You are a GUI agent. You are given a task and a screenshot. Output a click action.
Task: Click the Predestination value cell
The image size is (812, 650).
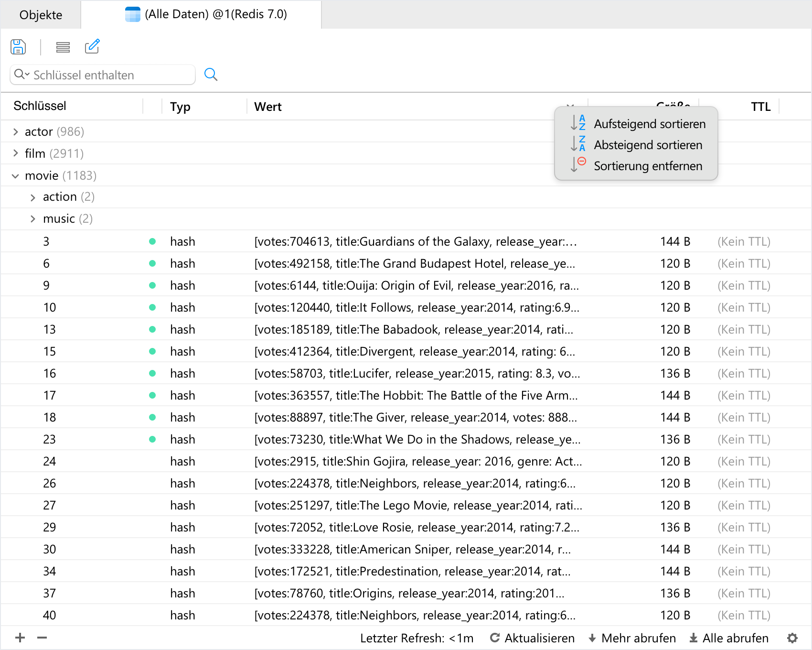tap(413, 571)
